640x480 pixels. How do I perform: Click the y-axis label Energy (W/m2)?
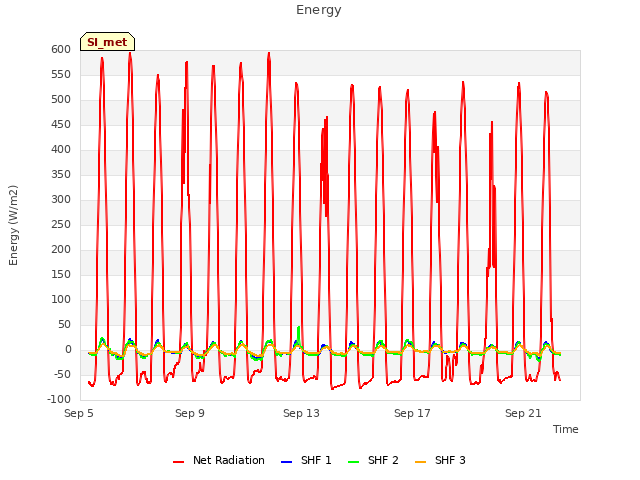tap(13, 225)
